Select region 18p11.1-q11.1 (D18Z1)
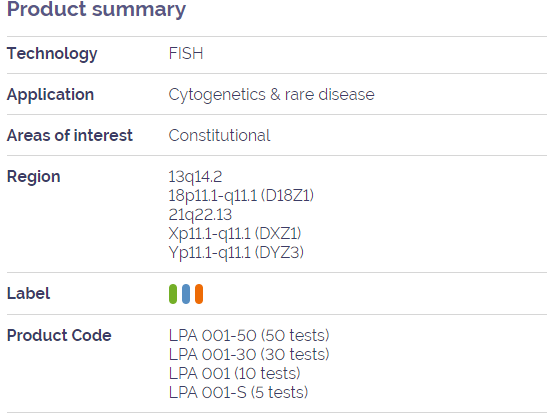This screenshot has width=553, height=413. coord(241,196)
